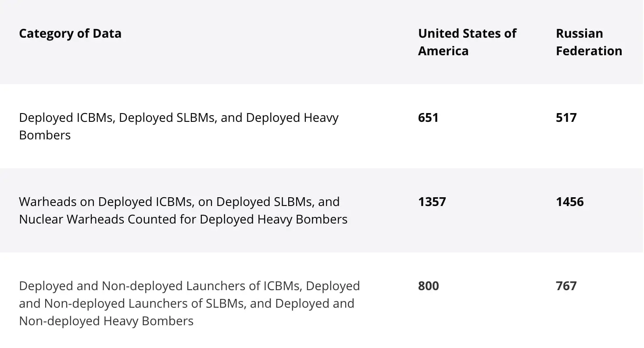Select the Warheads on Deployed ICBMs row label
This screenshot has height=348, width=644.
point(183,210)
